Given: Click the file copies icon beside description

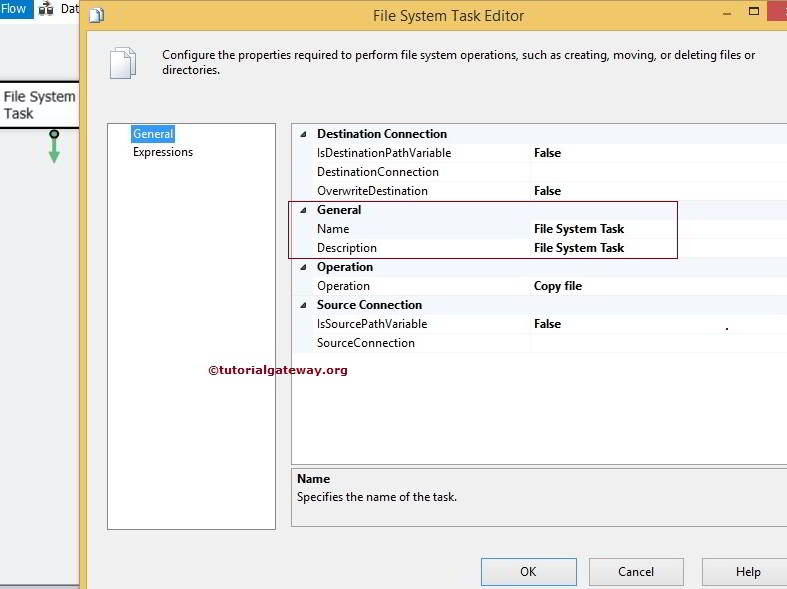Looking at the screenshot, I should click(122, 62).
